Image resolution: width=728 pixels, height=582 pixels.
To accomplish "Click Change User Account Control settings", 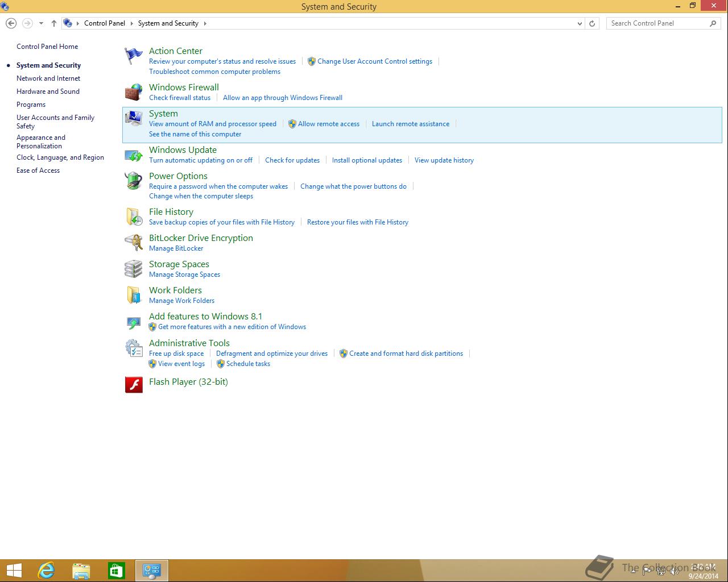I will click(375, 61).
